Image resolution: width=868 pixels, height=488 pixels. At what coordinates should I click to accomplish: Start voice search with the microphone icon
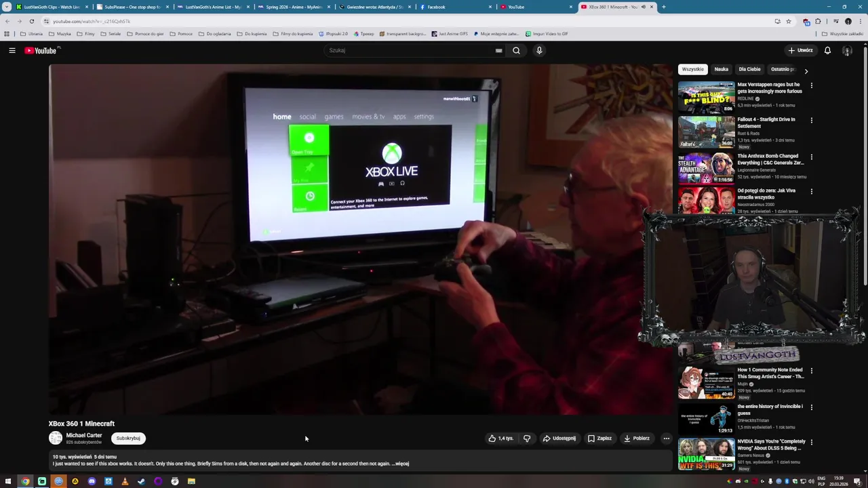(x=539, y=50)
